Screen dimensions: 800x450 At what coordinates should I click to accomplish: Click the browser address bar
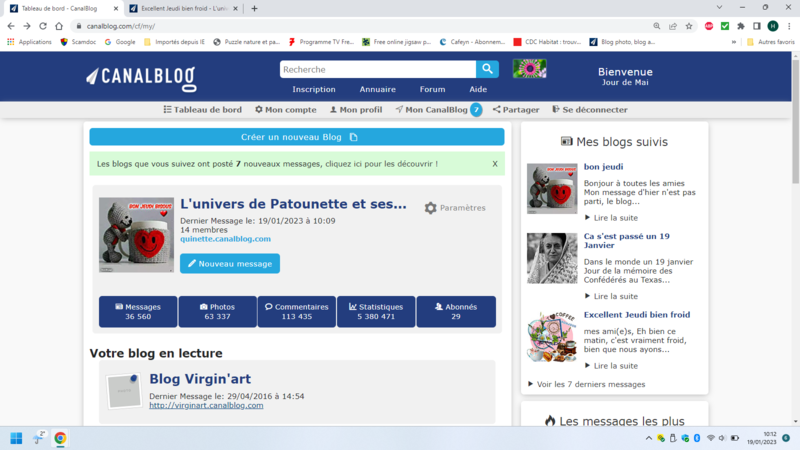357,26
